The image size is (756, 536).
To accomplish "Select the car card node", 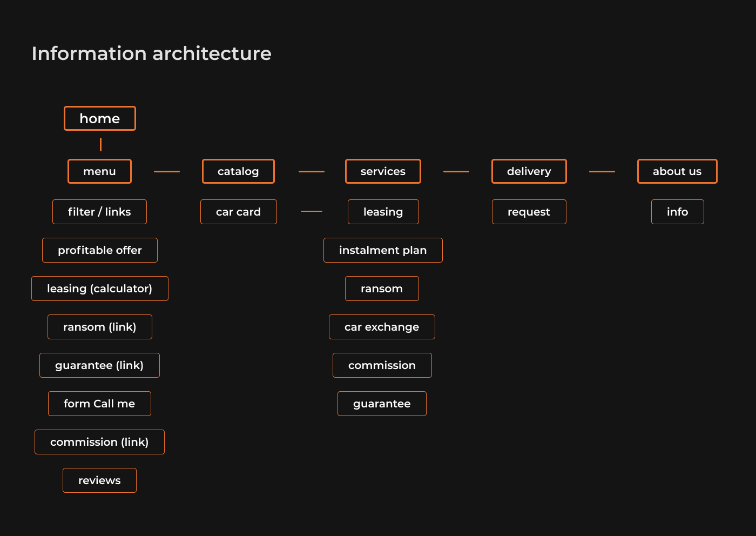I will [x=239, y=212].
